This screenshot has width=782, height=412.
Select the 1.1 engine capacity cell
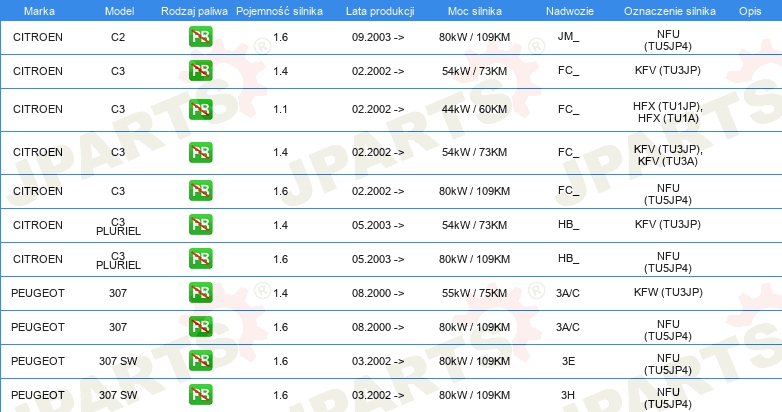pos(280,109)
